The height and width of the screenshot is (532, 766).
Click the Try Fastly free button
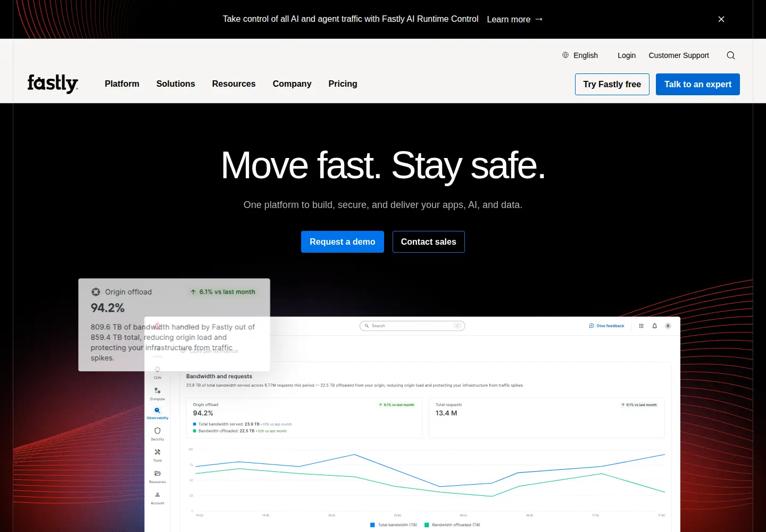tap(612, 84)
